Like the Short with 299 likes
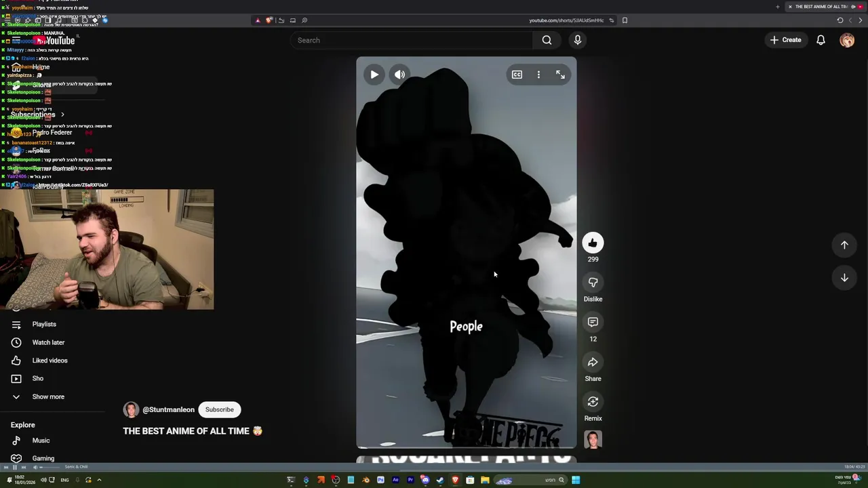Screen dimensions: 868x488 coord(593,243)
